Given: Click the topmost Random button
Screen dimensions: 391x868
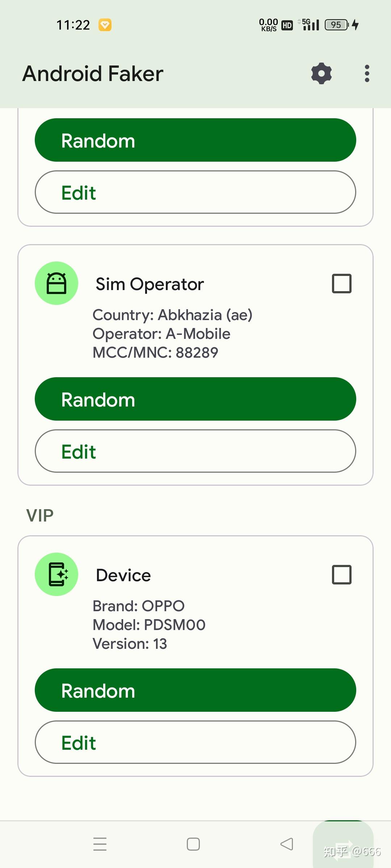Looking at the screenshot, I should pos(195,140).
